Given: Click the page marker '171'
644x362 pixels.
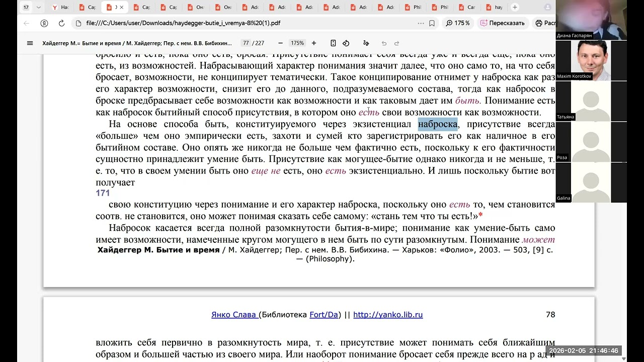Looking at the screenshot, I should (x=103, y=193).
